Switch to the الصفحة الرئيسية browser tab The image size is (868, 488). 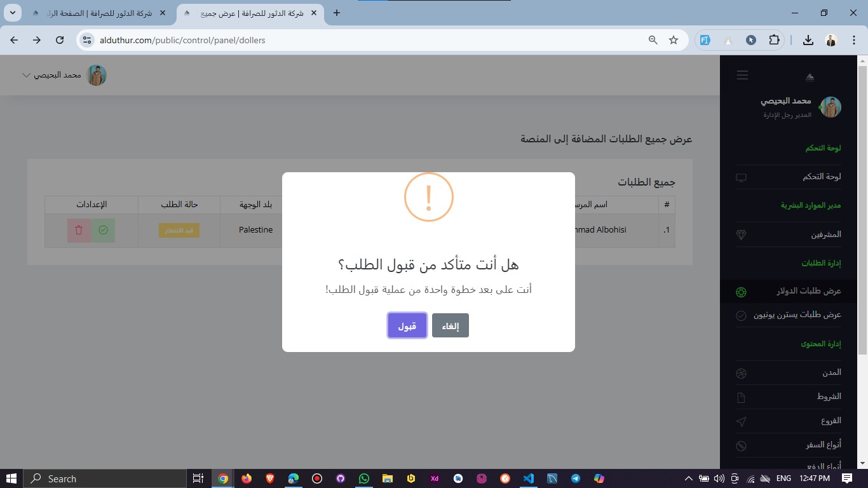tap(95, 13)
